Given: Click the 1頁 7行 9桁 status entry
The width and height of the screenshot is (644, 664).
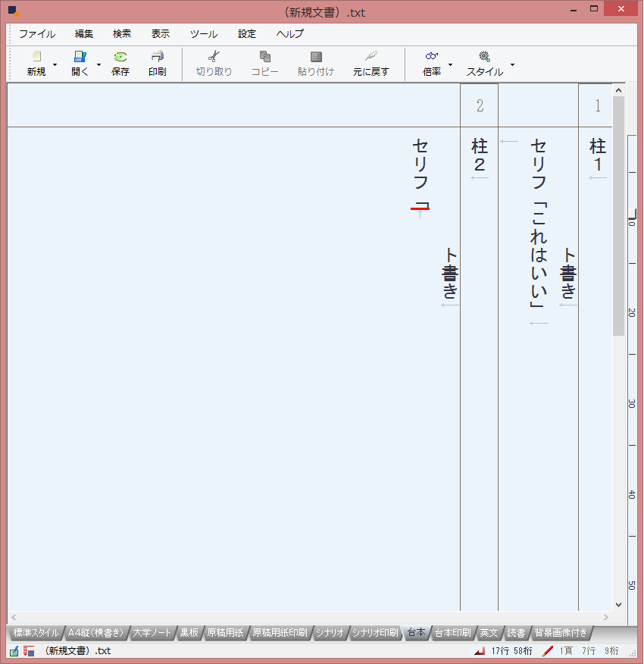Looking at the screenshot, I should click(x=589, y=651).
